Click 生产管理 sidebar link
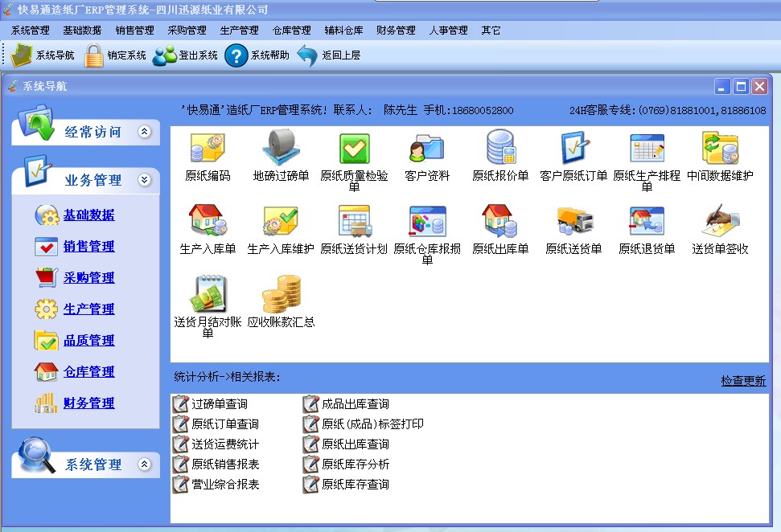Image resolution: width=781 pixels, height=532 pixels. (88, 309)
